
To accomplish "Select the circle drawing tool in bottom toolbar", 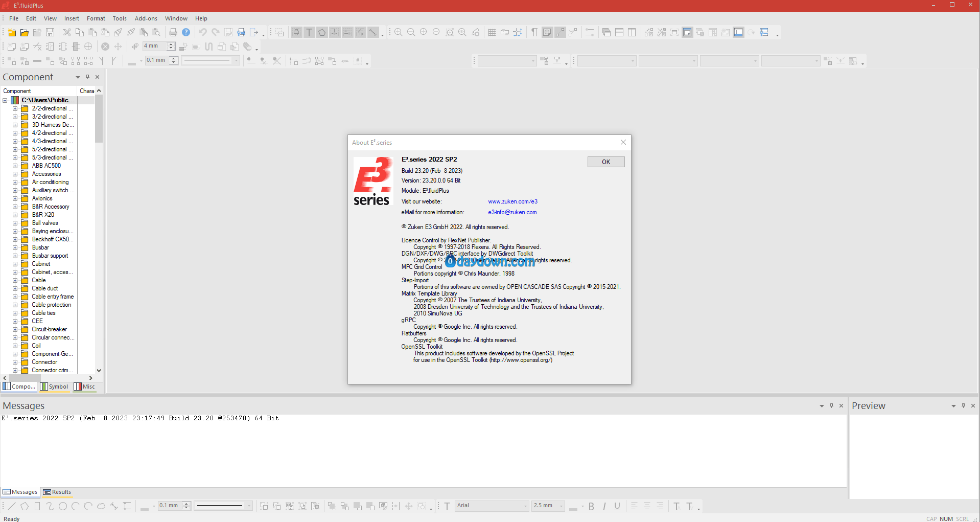I will [63, 506].
